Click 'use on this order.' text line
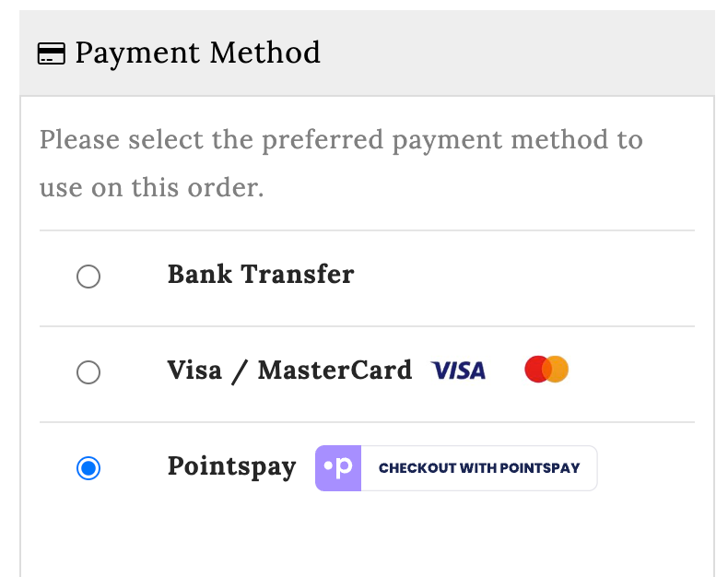 [151, 188]
